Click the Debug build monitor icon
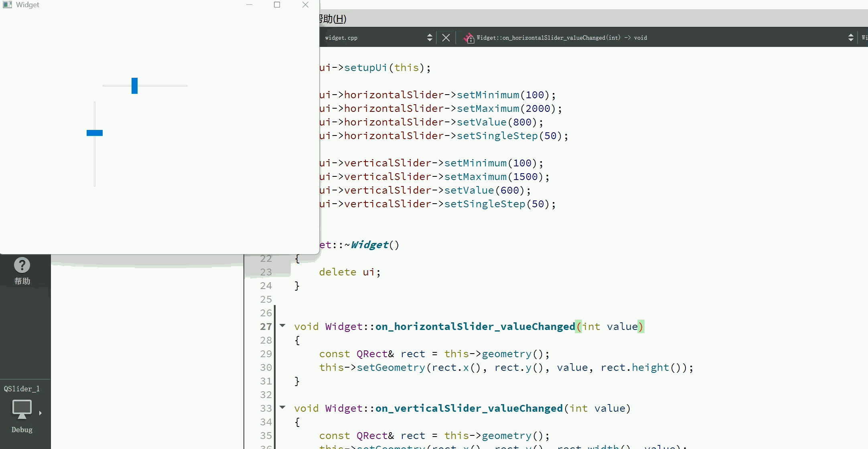Screen dimensions: 868x449 pos(22,409)
